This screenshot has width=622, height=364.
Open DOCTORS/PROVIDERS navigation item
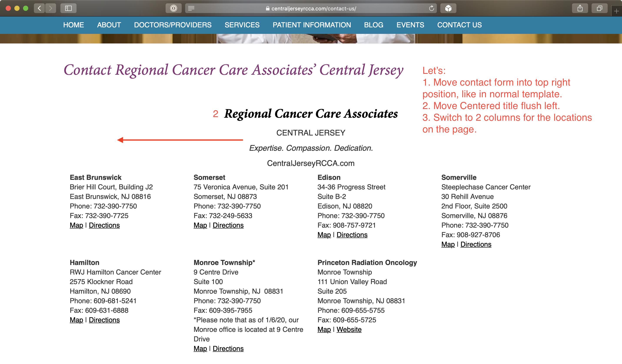click(173, 25)
